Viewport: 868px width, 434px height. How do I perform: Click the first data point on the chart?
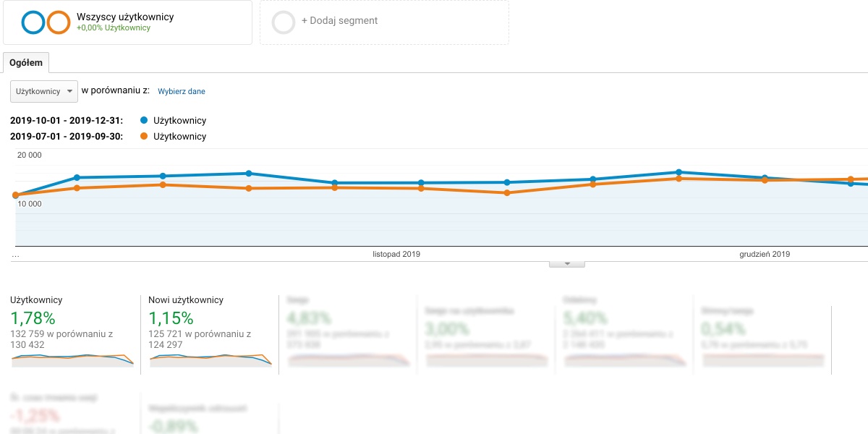tap(16, 195)
